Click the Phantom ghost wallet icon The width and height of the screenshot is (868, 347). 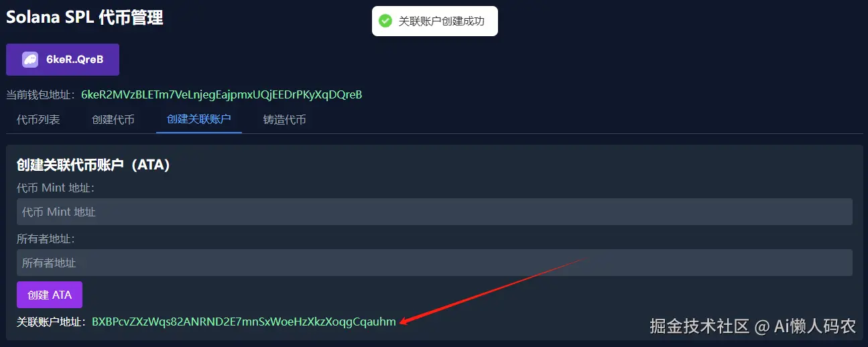click(30, 60)
